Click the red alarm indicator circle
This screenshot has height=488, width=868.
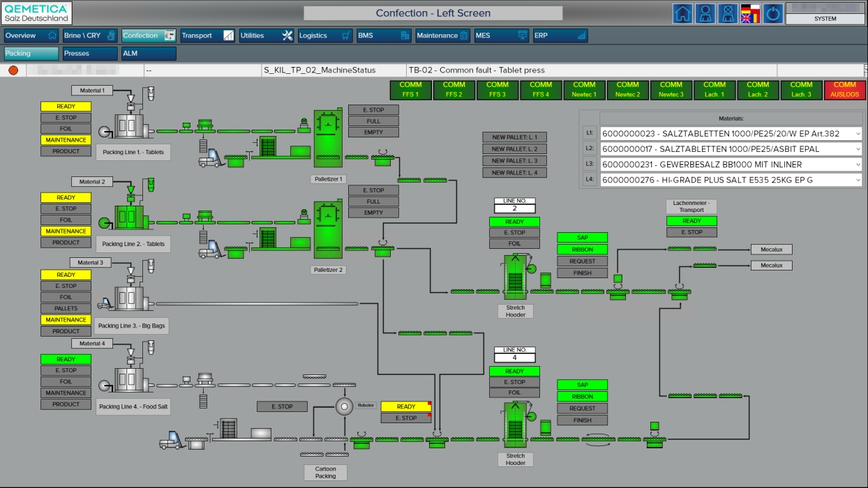[13, 70]
